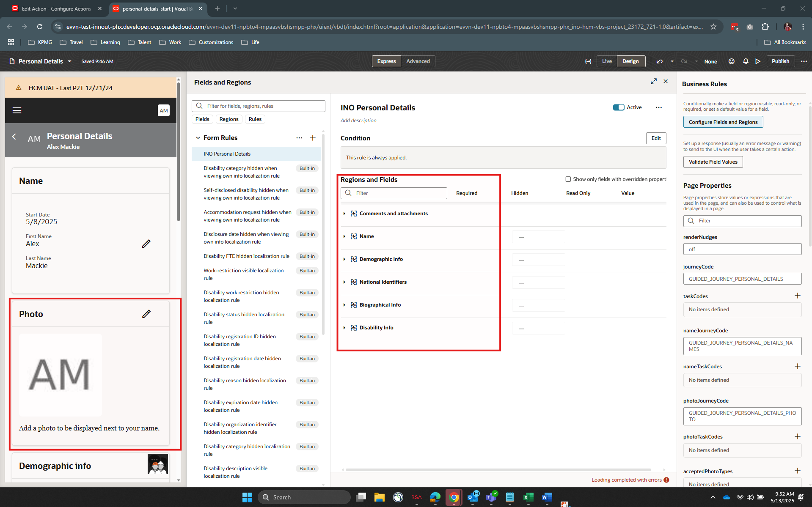Click the Publish button
The image size is (812, 507).
tap(780, 61)
